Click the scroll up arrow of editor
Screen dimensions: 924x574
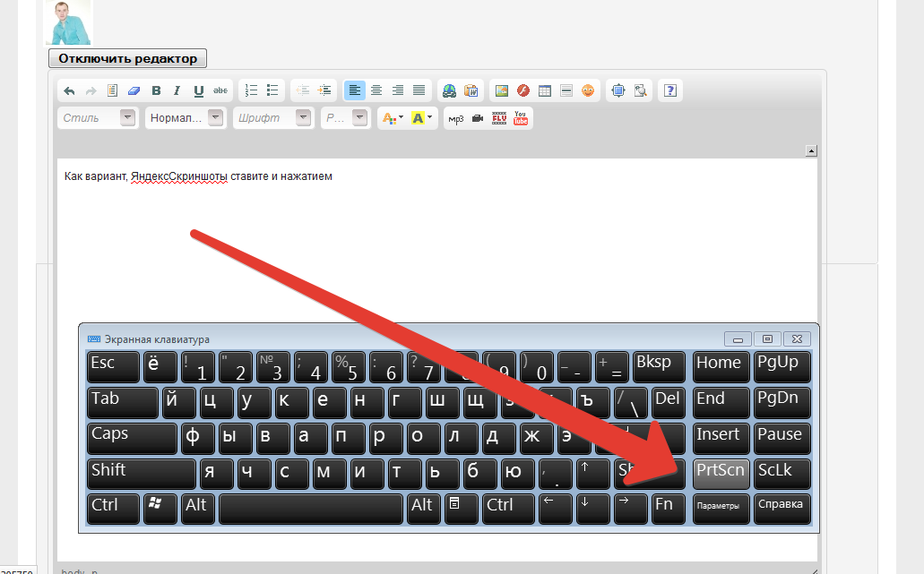pos(811,150)
